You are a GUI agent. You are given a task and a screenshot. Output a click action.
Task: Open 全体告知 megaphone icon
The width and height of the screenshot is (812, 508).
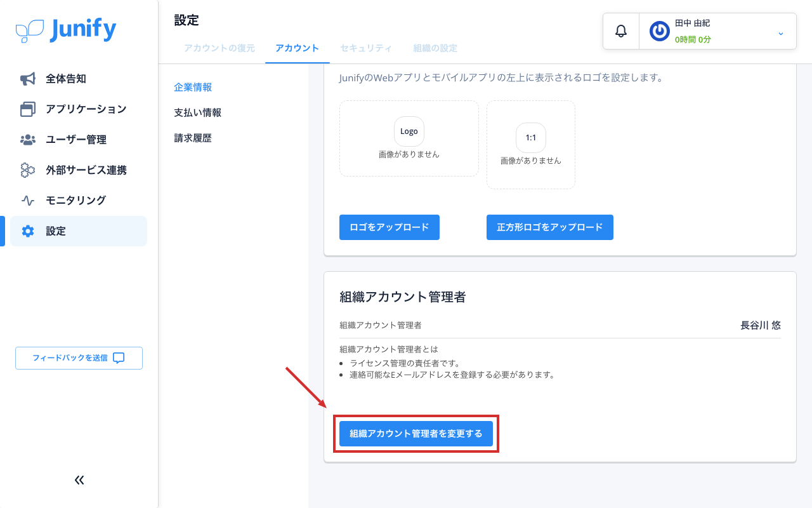coord(28,79)
